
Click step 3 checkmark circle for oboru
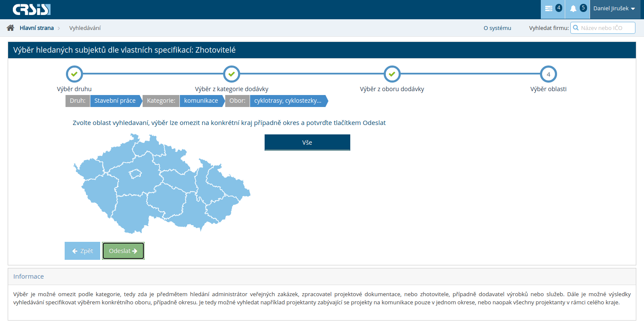[x=392, y=74]
